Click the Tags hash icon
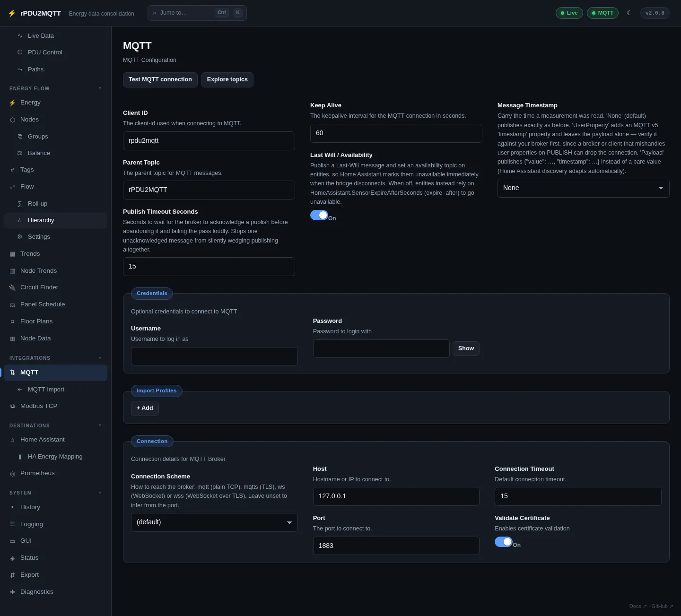Viewport: 681px width, 616px height. (x=12, y=170)
